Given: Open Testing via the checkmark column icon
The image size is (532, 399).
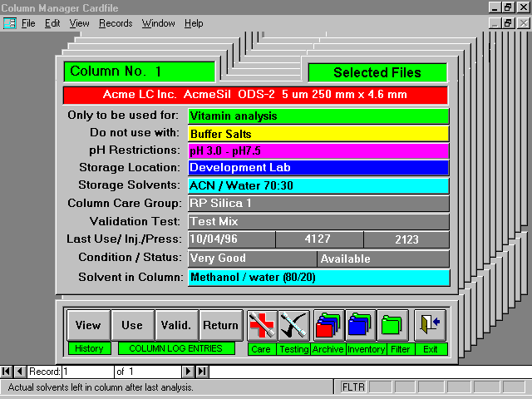Looking at the screenshot, I should click(x=293, y=325).
